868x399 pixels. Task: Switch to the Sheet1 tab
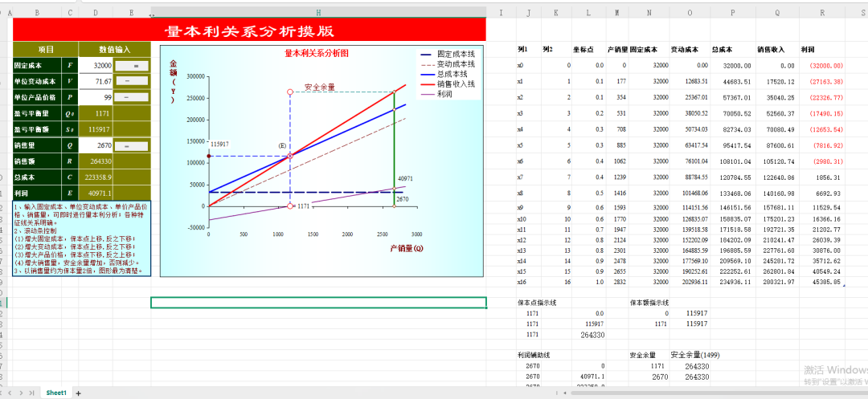click(x=56, y=393)
